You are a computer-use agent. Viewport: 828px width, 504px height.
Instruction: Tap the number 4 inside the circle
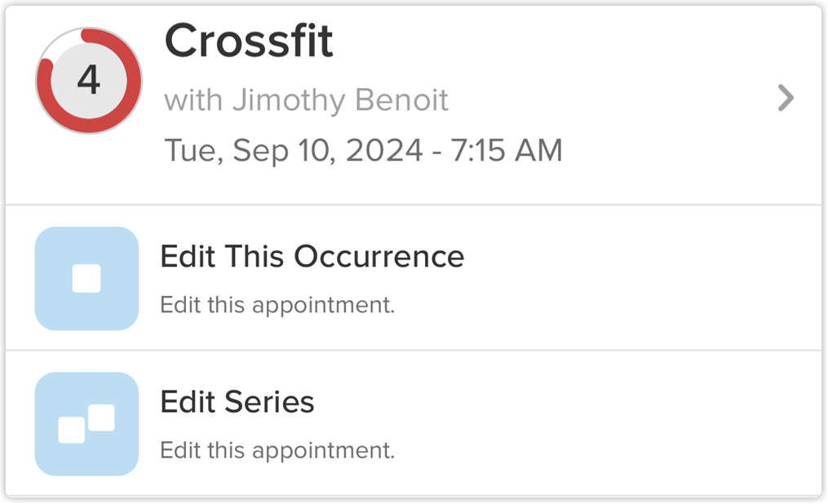click(89, 80)
